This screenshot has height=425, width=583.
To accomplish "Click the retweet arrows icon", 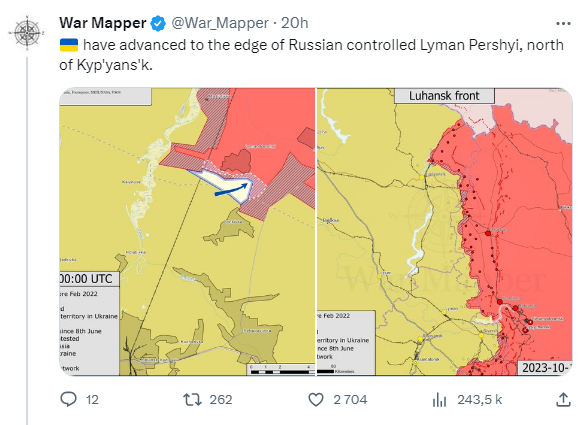I will pyautogui.click(x=193, y=400).
